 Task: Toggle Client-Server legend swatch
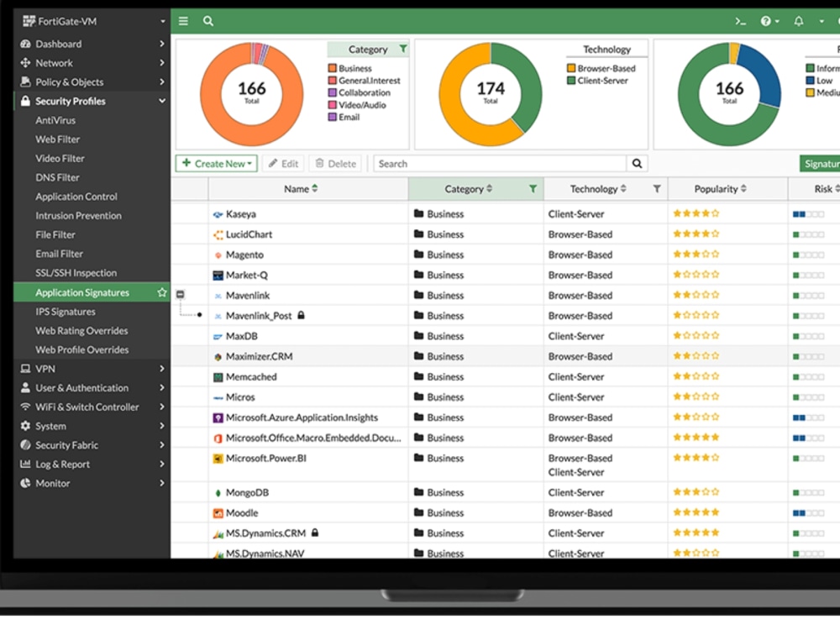coord(571,81)
